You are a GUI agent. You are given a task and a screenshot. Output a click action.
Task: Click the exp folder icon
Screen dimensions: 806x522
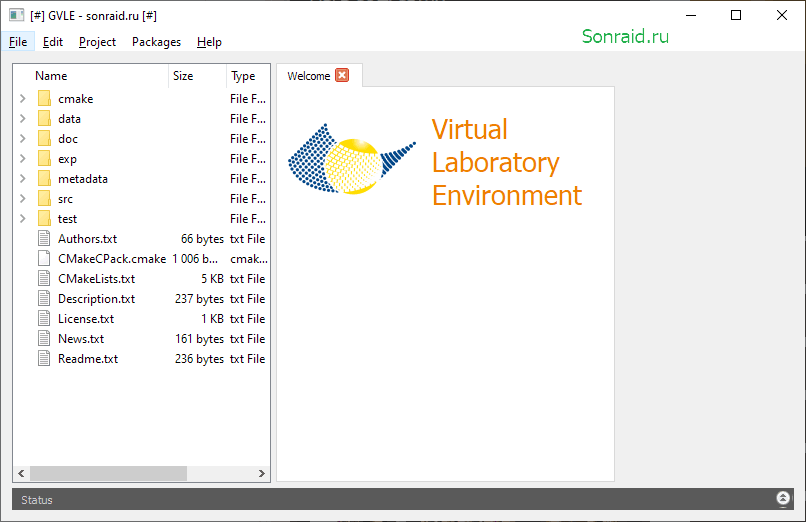pos(45,158)
